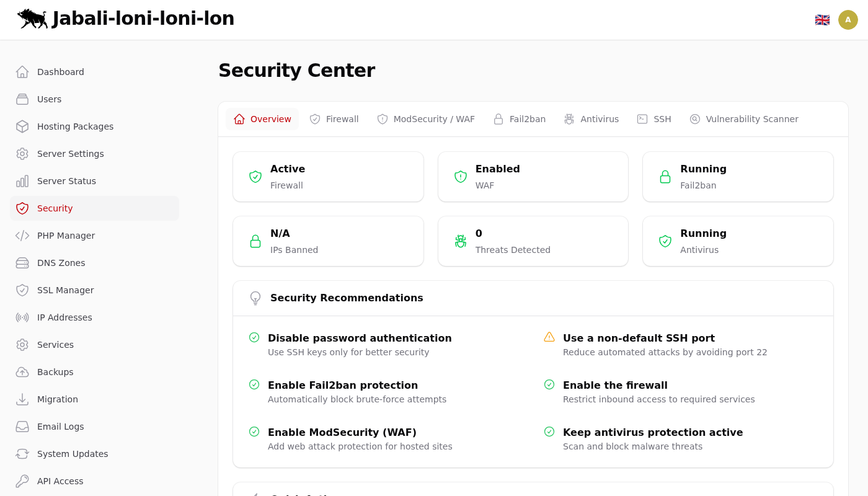868x496 pixels.
Task: Click the API Access key icon
Action: (x=22, y=481)
